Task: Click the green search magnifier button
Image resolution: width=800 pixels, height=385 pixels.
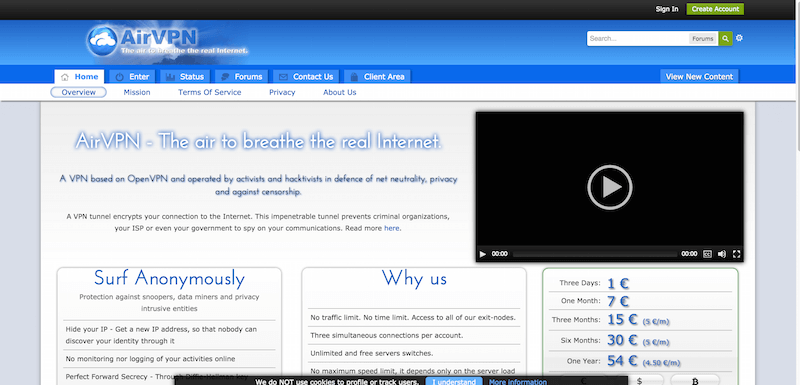Action: click(x=725, y=39)
